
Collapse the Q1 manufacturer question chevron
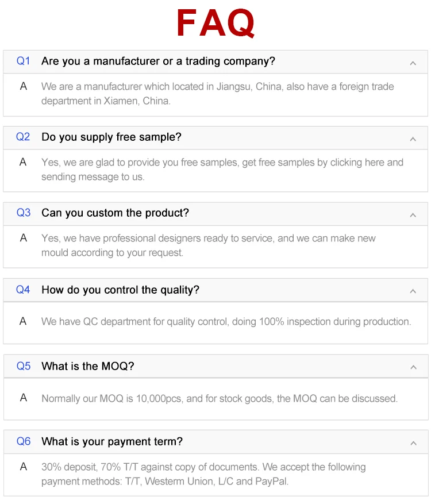pos(413,63)
